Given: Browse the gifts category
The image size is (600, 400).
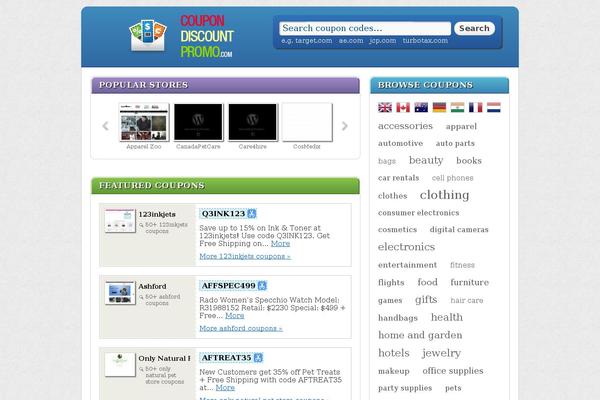Looking at the screenshot, I should [426, 299].
